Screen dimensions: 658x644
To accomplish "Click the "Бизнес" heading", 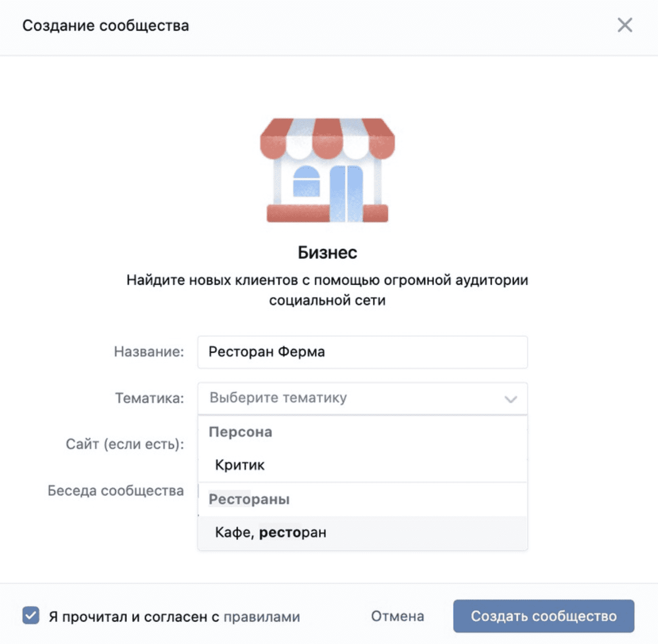I will pos(327,252).
